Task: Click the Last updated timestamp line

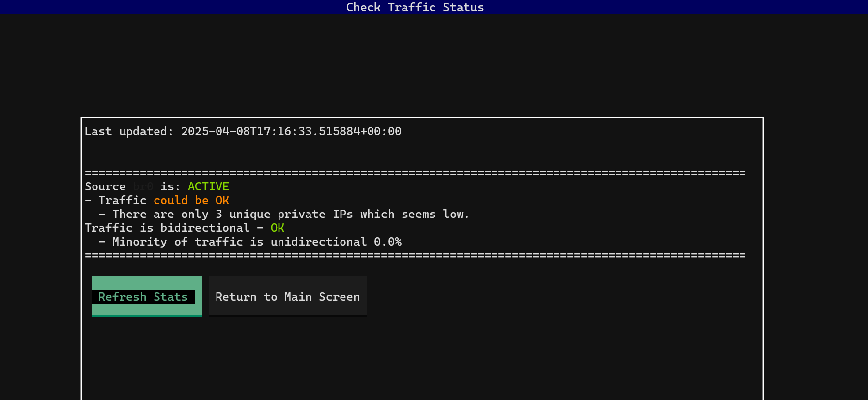Action: click(243, 131)
